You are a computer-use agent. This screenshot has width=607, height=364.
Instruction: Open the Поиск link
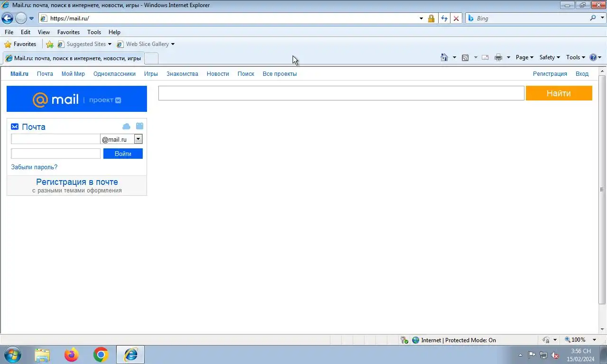click(x=246, y=74)
